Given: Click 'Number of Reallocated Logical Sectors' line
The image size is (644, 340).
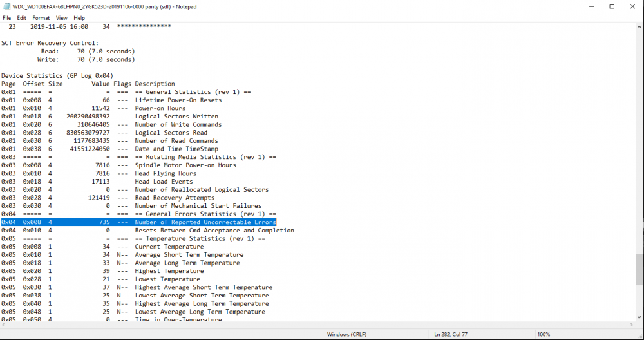Looking at the screenshot, I should click(135, 190).
